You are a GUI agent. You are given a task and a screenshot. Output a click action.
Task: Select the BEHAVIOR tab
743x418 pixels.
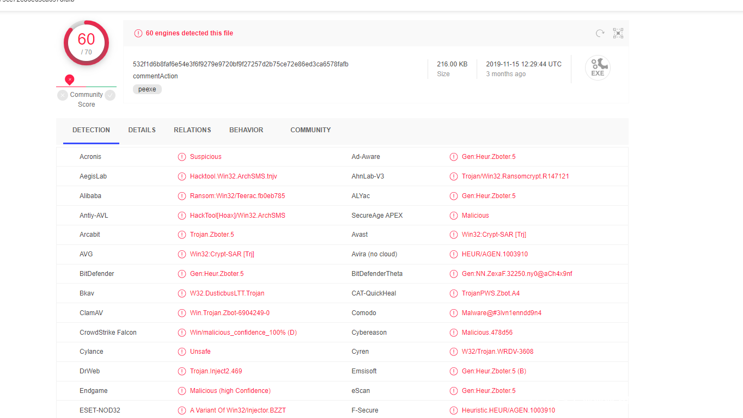[x=246, y=130]
